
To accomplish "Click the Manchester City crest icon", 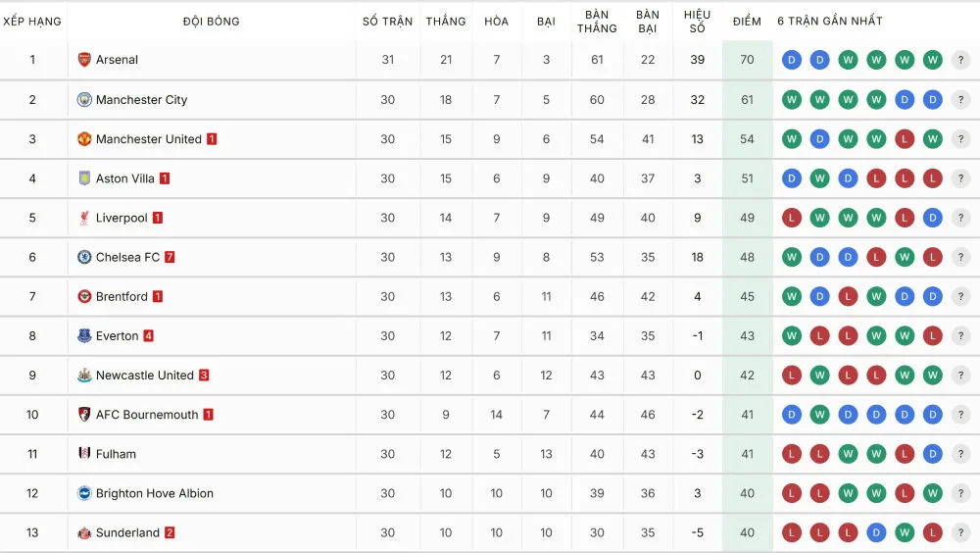I will (x=84, y=100).
